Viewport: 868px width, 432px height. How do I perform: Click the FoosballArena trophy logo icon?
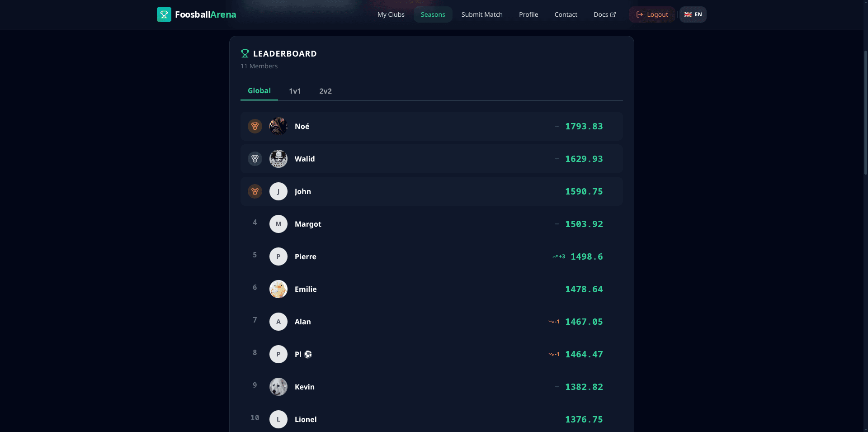click(x=164, y=14)
